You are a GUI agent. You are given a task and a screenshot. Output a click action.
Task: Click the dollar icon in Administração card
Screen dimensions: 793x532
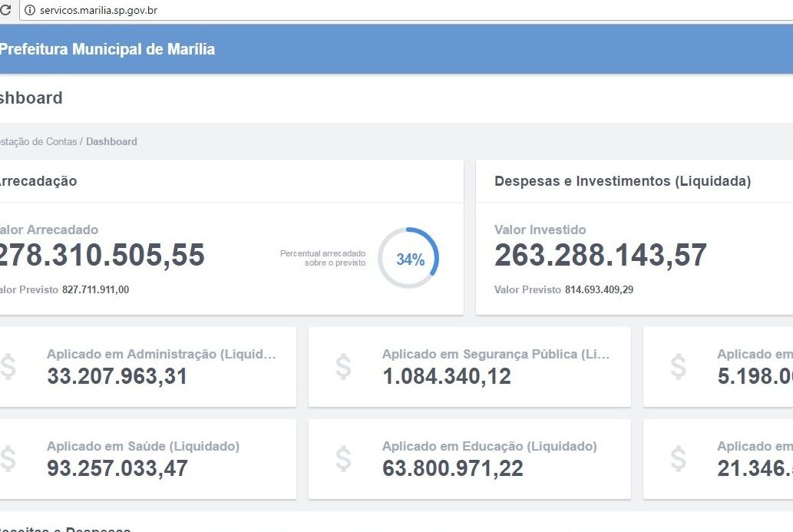coord(7,367)
